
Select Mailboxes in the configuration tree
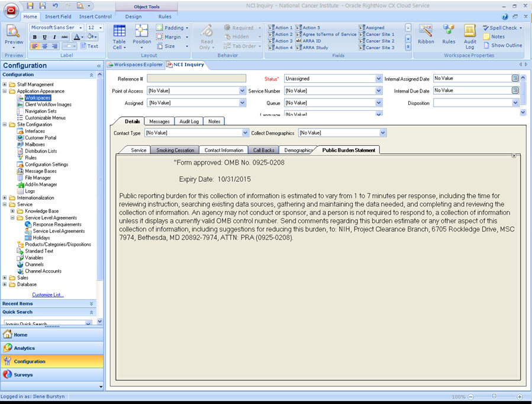[x=34, y=145]
